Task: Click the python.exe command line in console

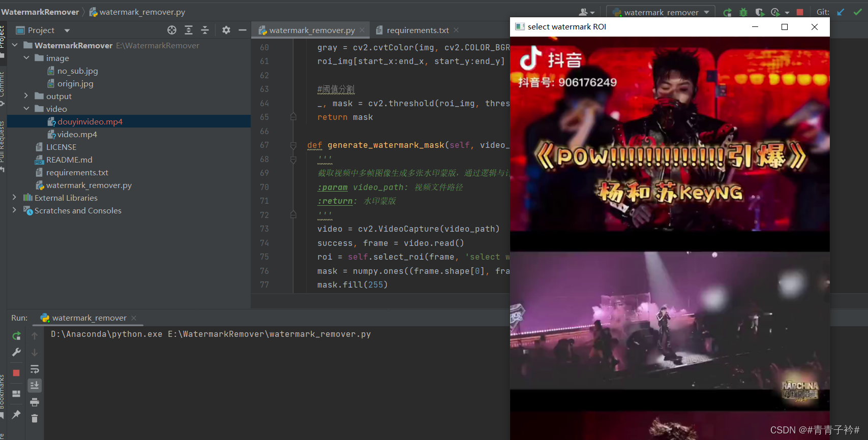Action: (211, 334)
